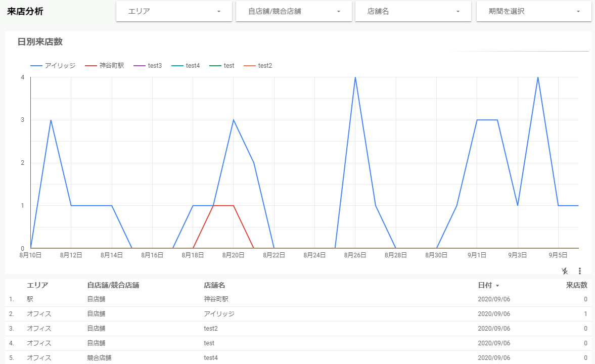Sort table by エリア column header

point(37,285)
